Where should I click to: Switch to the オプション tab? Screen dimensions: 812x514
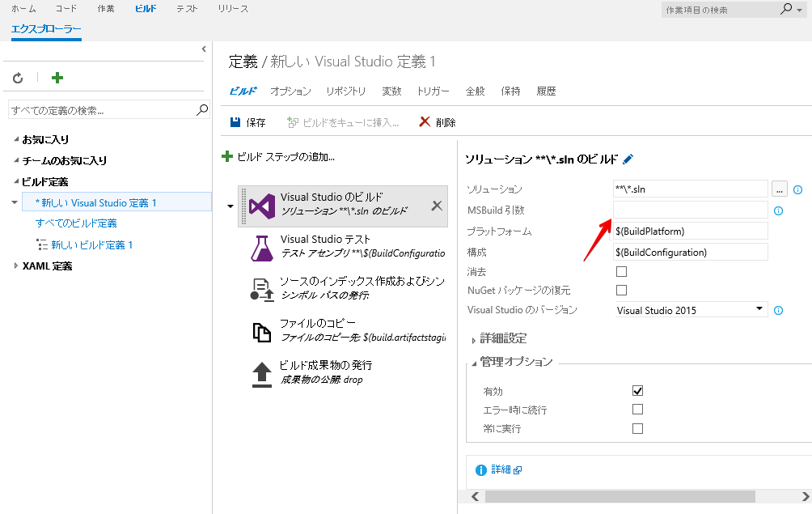pos(290,91)
